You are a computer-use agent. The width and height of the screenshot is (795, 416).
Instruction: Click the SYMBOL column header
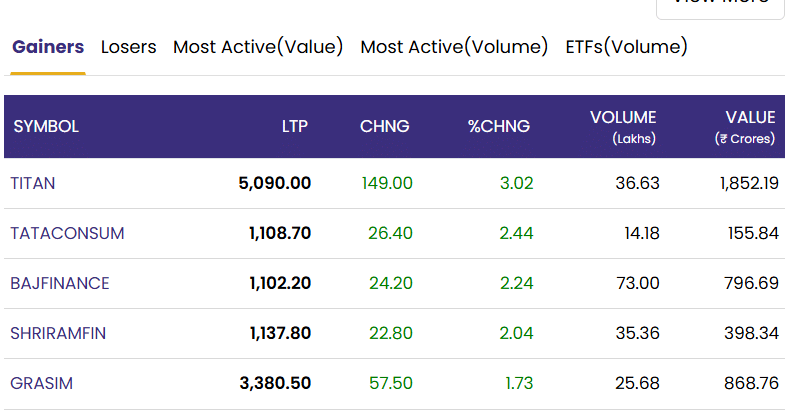click(x=46, y=126)
